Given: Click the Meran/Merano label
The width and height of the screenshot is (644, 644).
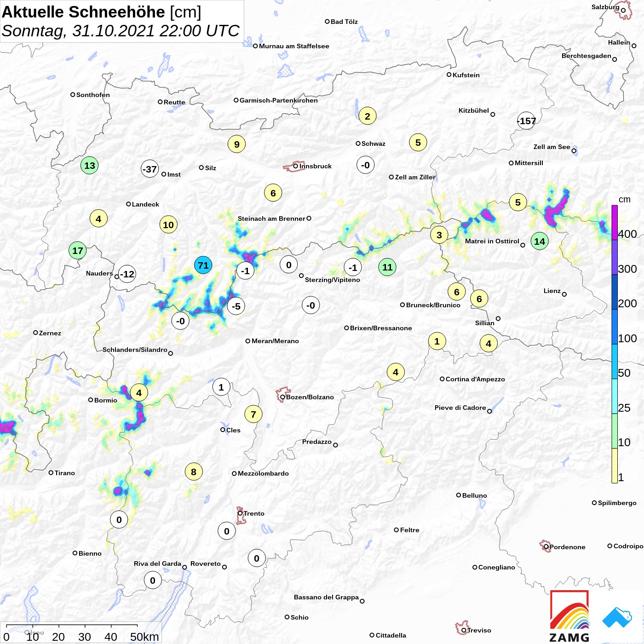Looking at the screenshot, I should (x=275, y=341).
